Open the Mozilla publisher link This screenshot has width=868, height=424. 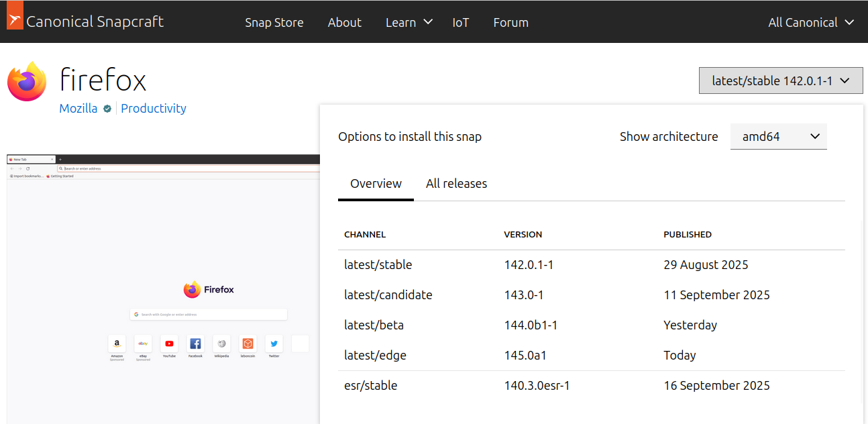click(x=78, y=109)
